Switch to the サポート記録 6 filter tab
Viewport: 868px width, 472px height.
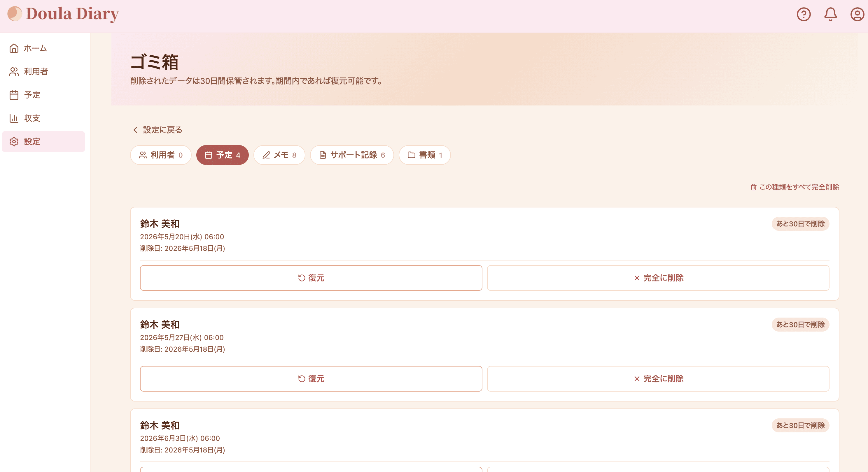pyautogui.click(x=352, y=155)
